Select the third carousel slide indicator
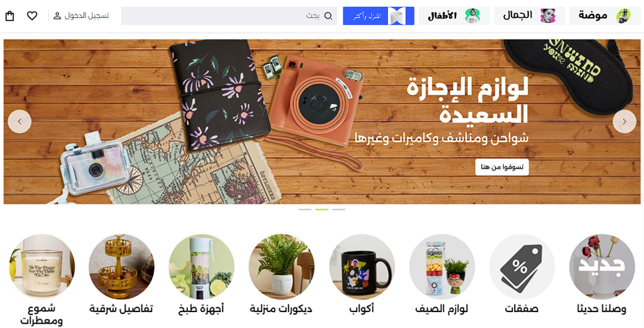The width and height of the screenshot is (644, 328). click(x=339, y=209)
